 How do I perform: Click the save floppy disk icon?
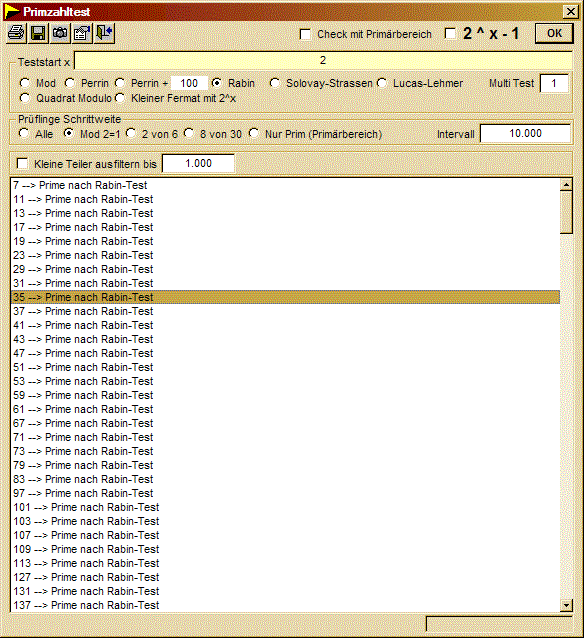(x=39, y=33)
